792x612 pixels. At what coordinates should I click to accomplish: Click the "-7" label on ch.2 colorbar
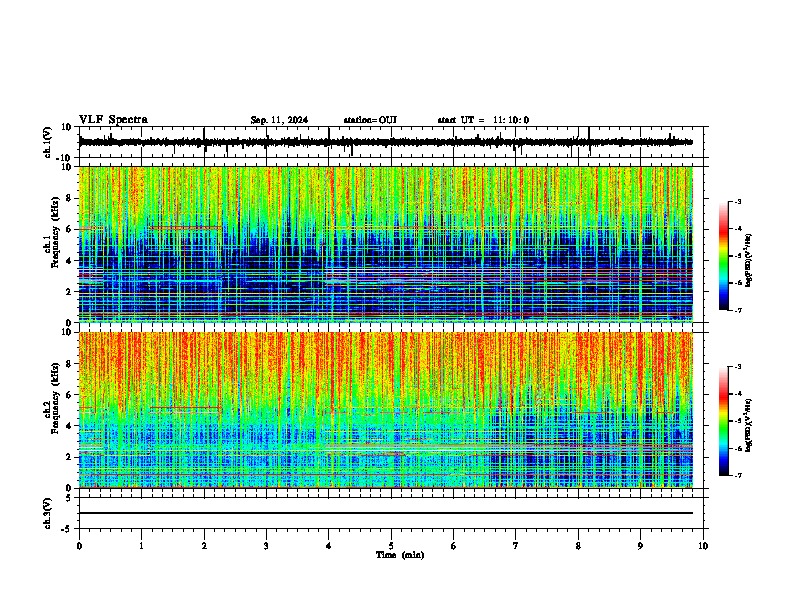click(x=737, y=475)
